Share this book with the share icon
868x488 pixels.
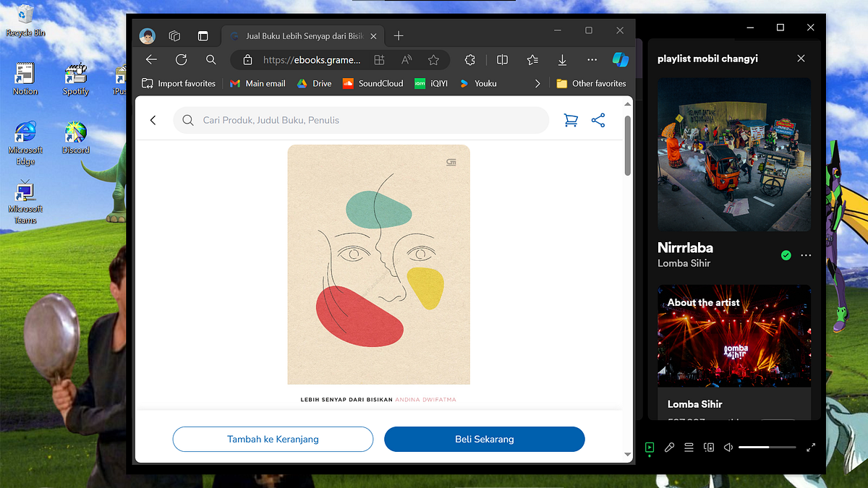pos(598,121)
